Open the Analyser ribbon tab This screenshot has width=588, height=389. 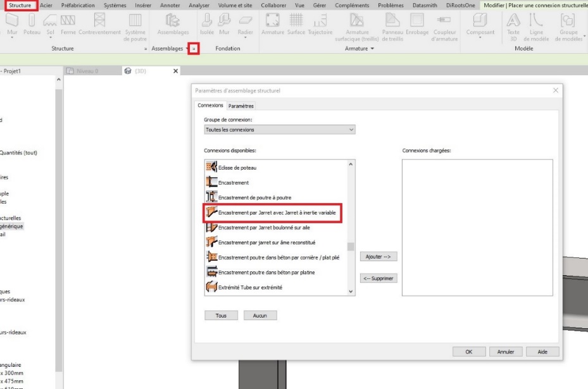[x=199, y=5]
